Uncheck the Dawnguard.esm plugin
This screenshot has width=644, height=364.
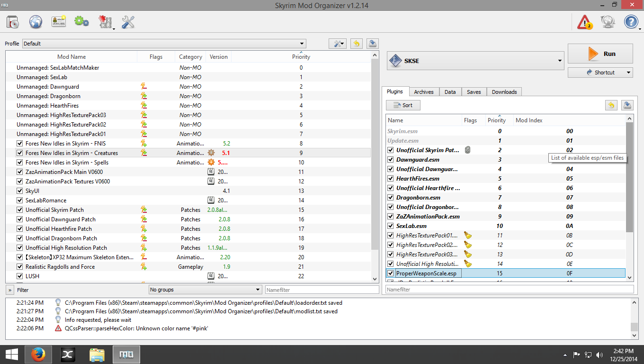pyautogui.click(x=391, y=160)
